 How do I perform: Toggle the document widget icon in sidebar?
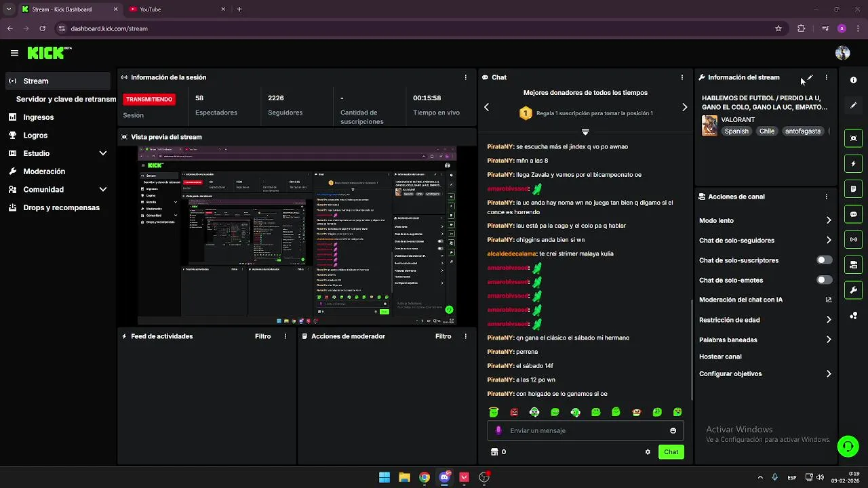point(853,188)
